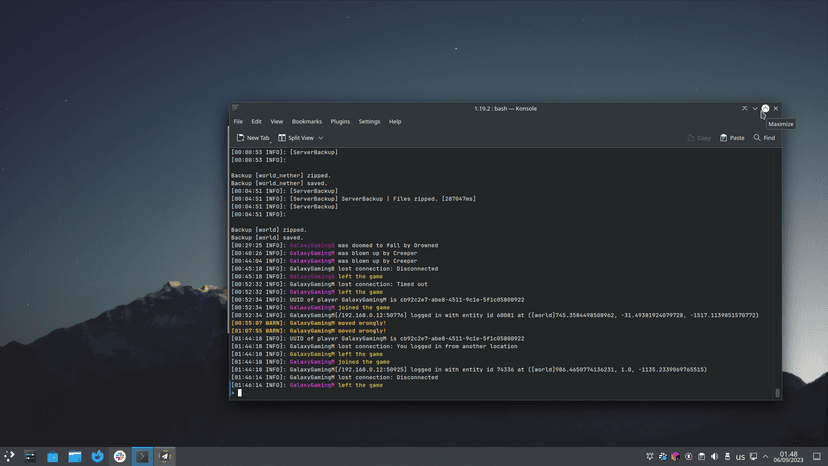Switch keyboard layout via US indicator
The height and width of the screenshot is (466, 828).
point(741,457)
